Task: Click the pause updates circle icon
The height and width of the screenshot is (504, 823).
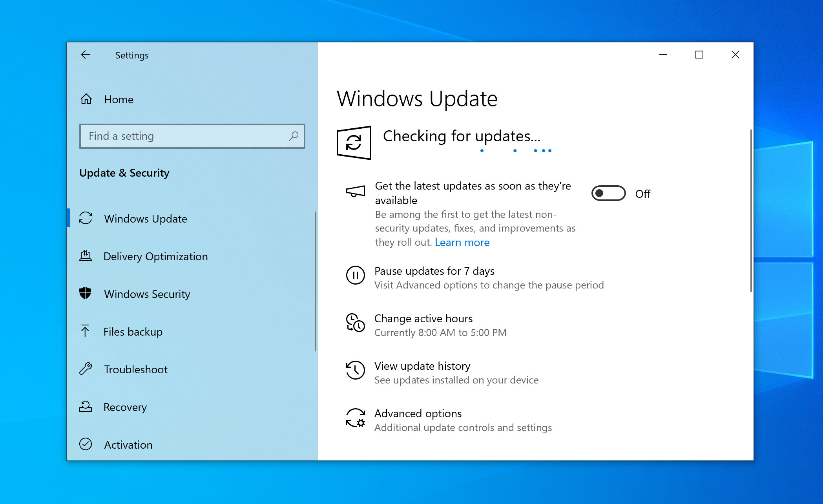Action: pos(356,275)
